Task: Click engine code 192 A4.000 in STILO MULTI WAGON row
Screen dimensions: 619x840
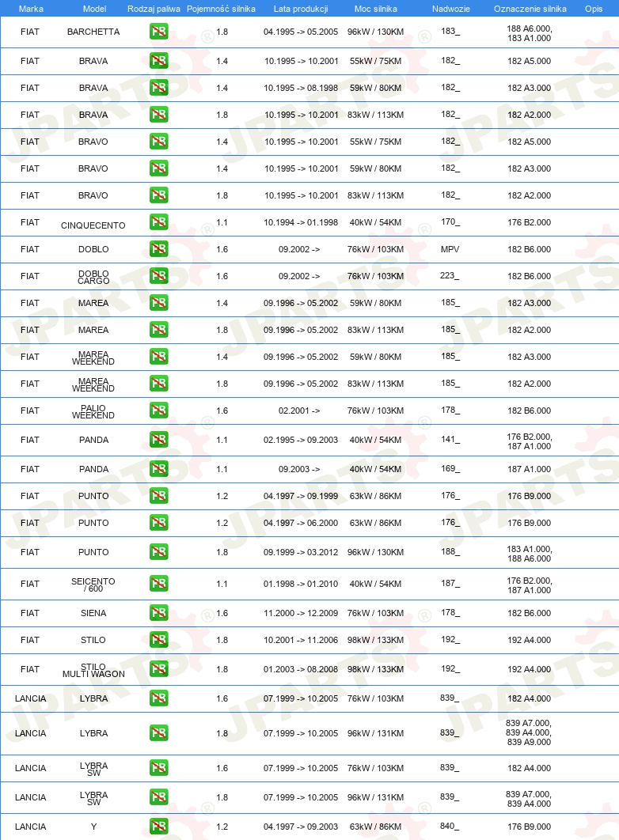Action: [x=530, y=669]
